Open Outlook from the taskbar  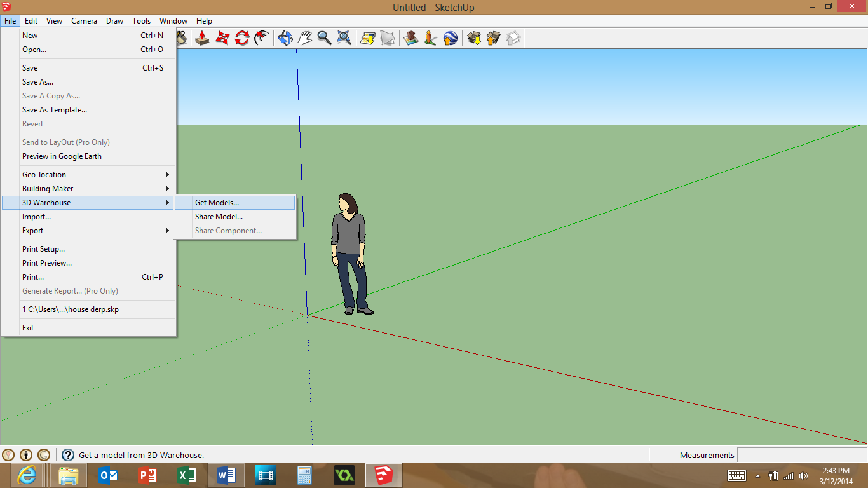[108, 475]
